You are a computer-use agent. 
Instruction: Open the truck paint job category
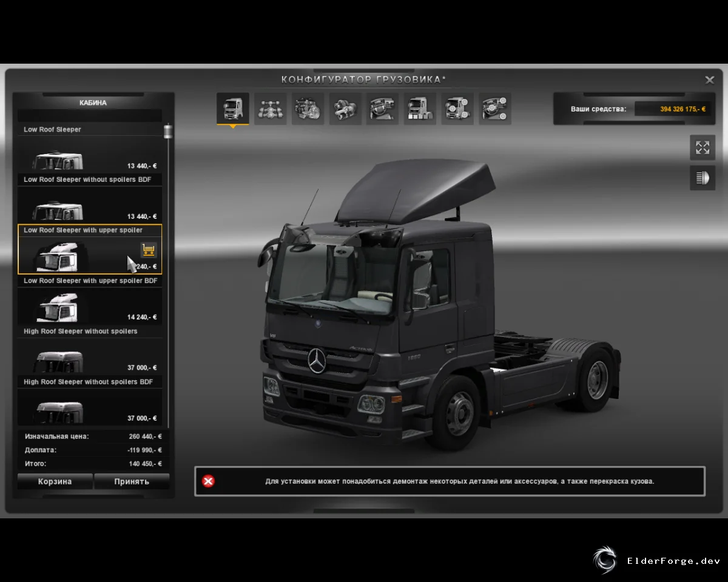pos(420,109)
